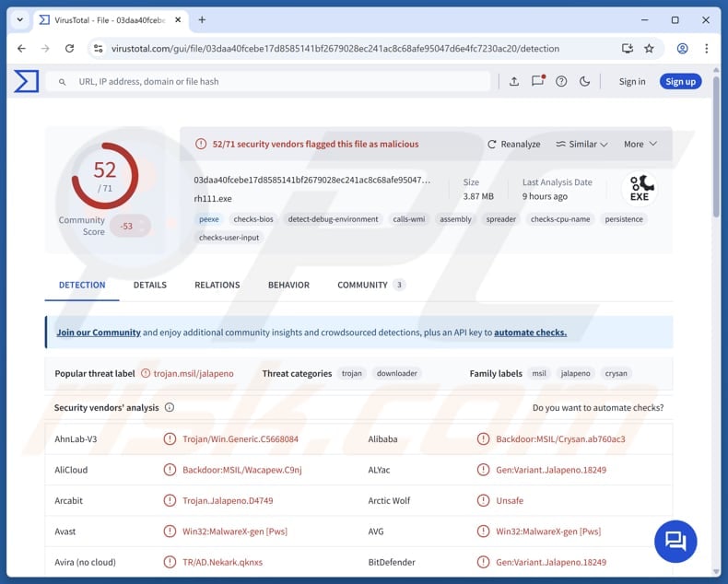Expand the More dropdown
The height and width of the screenshot is (584, 728).
coord(640,145)
